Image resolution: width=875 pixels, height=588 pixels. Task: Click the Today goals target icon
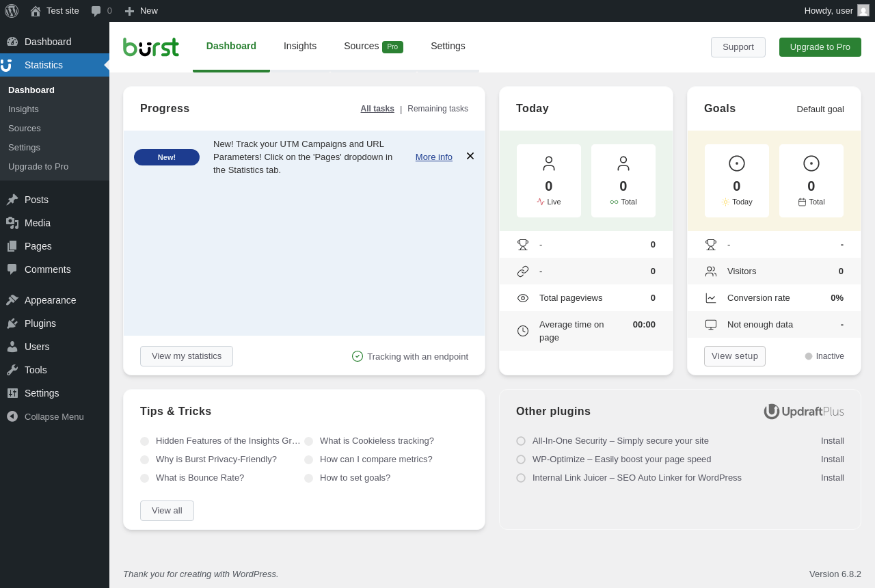pos(737,163)
